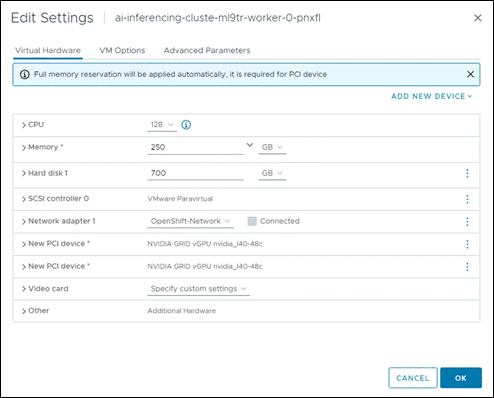Expand the first New PCI device row

24,244
